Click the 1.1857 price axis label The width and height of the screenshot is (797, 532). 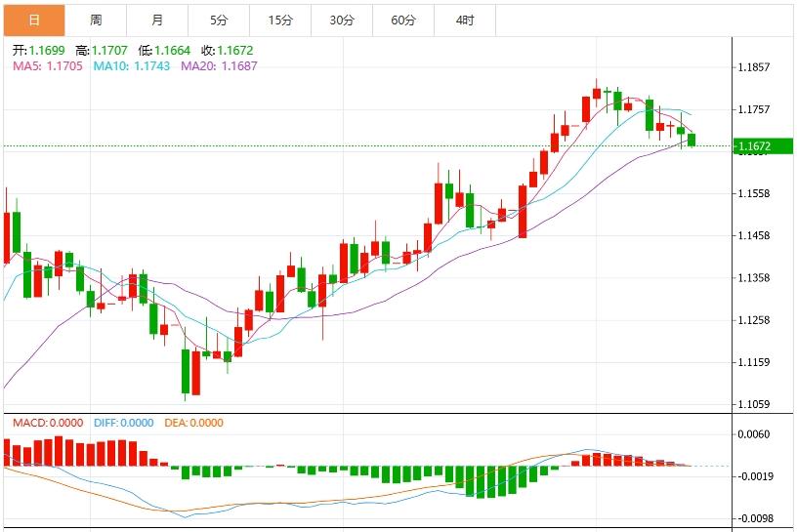click(755, 68)
